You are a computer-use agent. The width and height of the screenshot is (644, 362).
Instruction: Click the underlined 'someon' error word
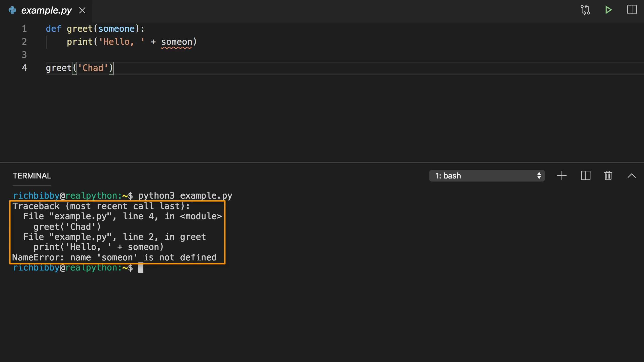click(176, 42)
